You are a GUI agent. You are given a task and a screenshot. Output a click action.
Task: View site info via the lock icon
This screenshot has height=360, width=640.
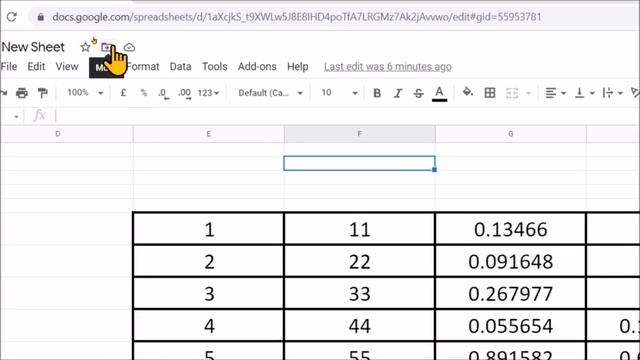pos(40,17)
